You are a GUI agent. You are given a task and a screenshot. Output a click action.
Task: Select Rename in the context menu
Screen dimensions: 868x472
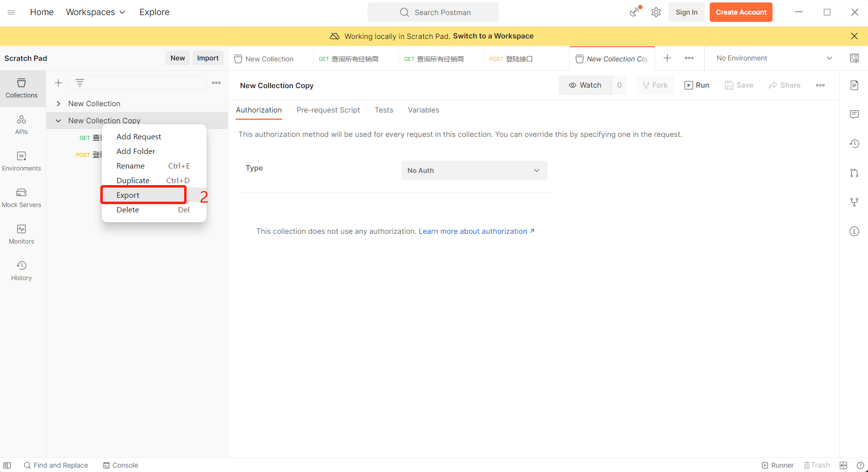point(154,166)
